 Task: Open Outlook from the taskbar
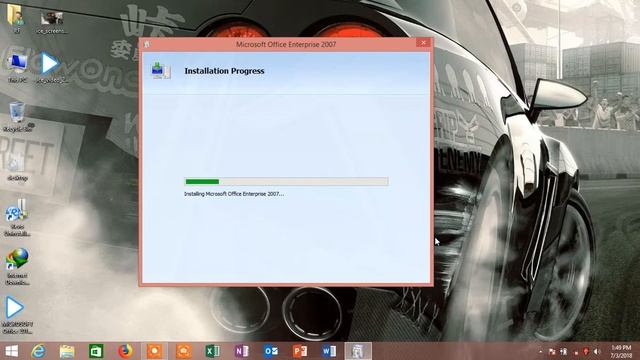tap(271, 351)
